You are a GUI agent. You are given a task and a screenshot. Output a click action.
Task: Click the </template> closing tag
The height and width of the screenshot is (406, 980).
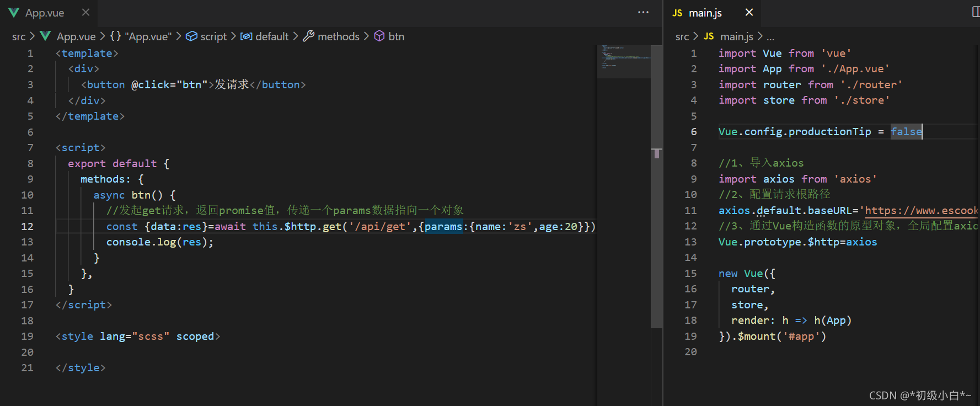[x=90, y=116]
